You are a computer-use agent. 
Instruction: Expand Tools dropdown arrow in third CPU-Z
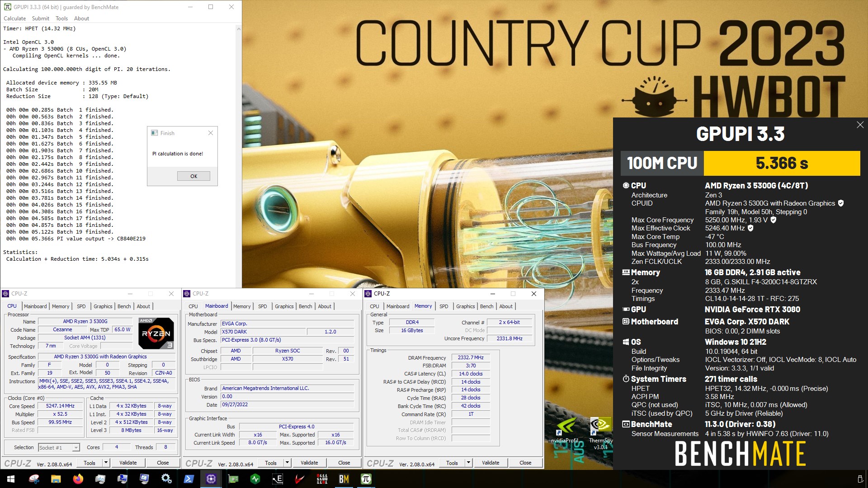(468, 463)
